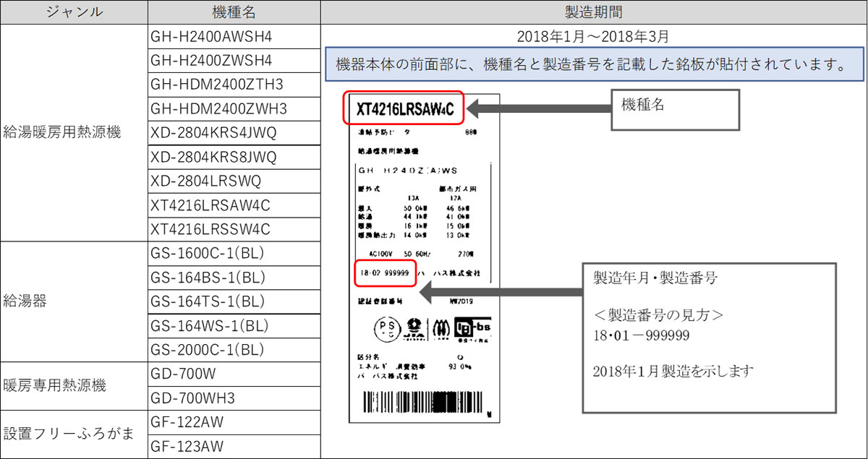Click the 機種名 callout box
The height and width of the screenshot is (459, 868).
[x=675, y=110]
